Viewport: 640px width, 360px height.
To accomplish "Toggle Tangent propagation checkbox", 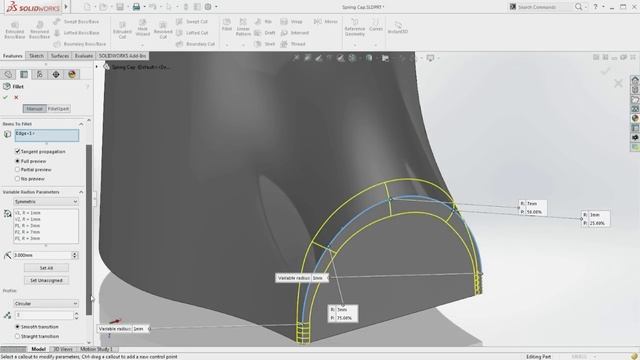I will tap(18, 151).
